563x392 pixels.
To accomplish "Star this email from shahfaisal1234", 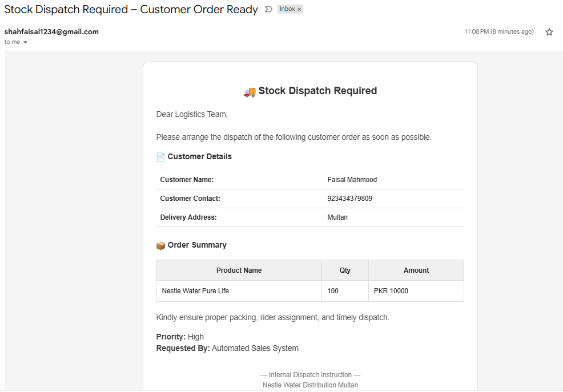I will point(549,32).
